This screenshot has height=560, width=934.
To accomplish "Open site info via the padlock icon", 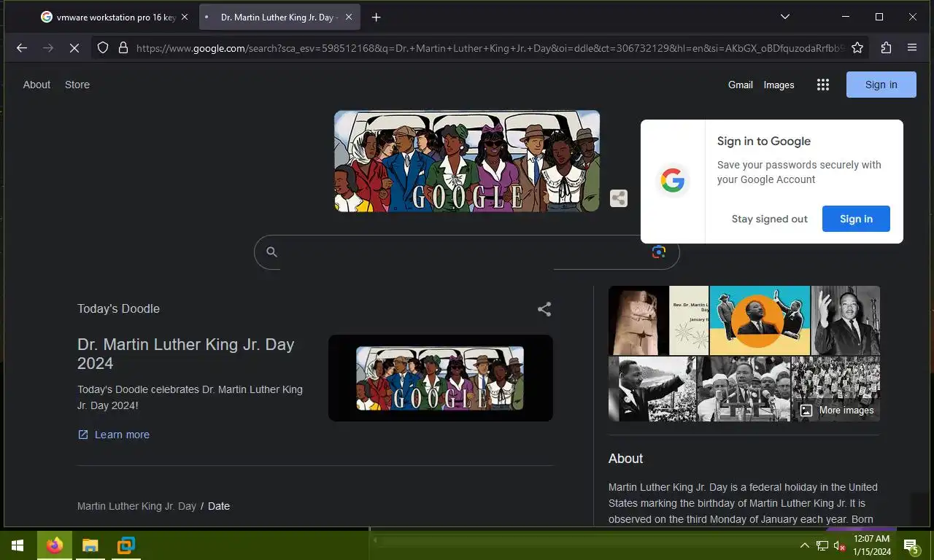I will [123, 47].
